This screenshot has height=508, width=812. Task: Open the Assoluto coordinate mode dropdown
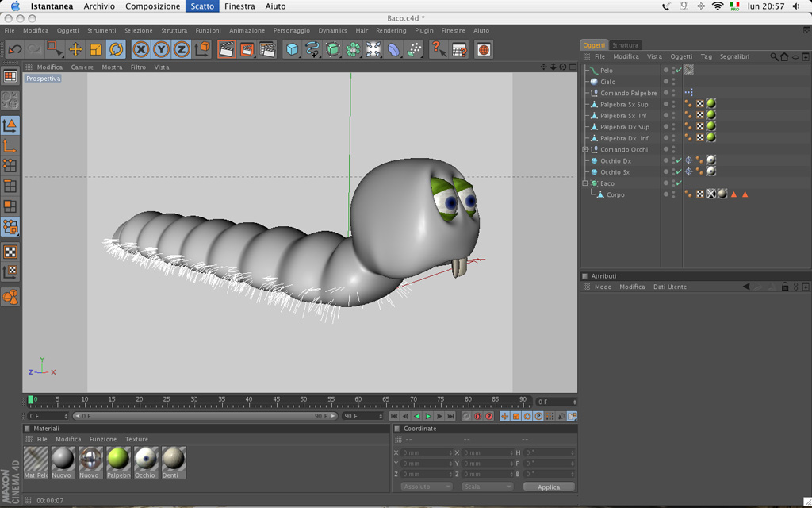[426, 487]
